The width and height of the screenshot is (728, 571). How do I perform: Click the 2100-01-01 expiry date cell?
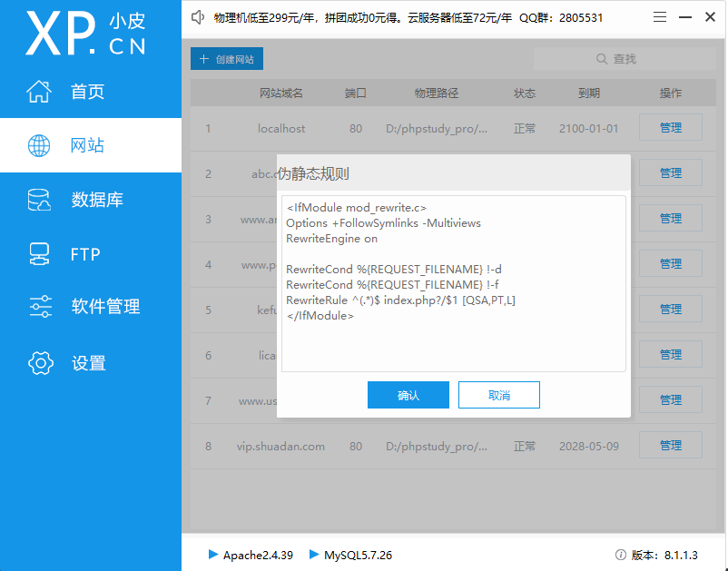click(589, 129)
